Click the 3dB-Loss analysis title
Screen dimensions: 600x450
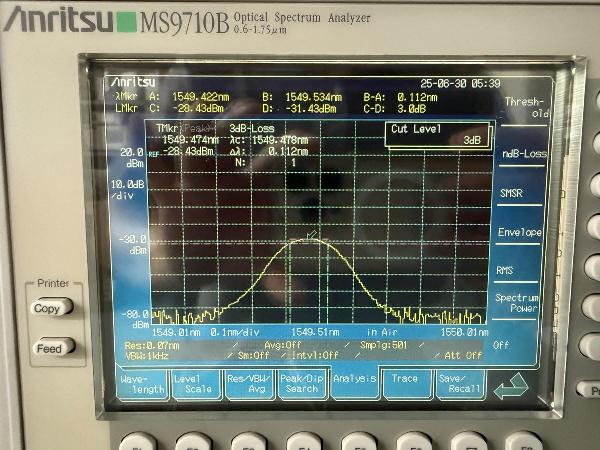coord(252,129)
